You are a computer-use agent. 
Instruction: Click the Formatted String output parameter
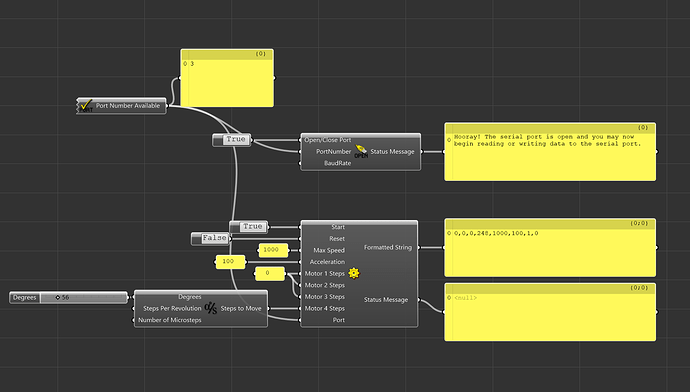pyautogui.click(x=388, y=247)
